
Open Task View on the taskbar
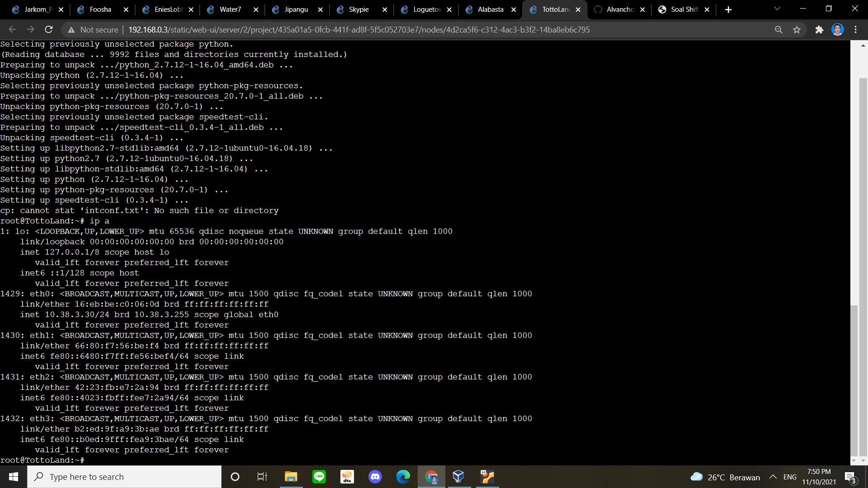point(262,477)
